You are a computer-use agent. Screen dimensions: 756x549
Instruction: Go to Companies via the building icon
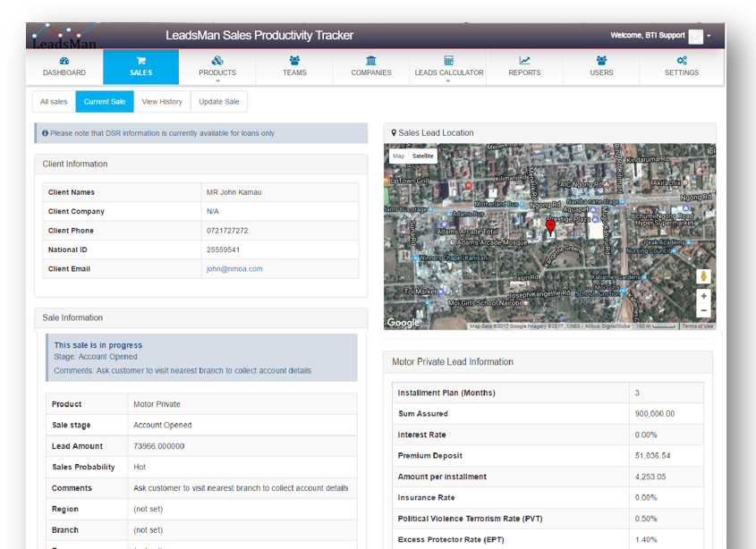[371, 61]
